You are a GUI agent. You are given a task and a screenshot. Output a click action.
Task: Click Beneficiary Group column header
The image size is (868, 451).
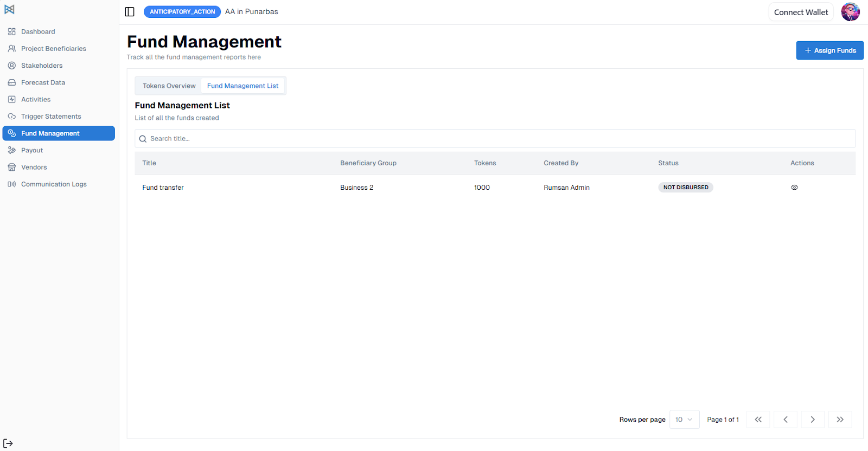coord(368,163)
